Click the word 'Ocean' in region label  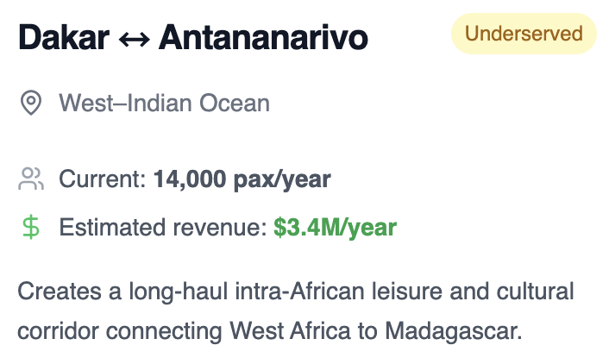235,104
